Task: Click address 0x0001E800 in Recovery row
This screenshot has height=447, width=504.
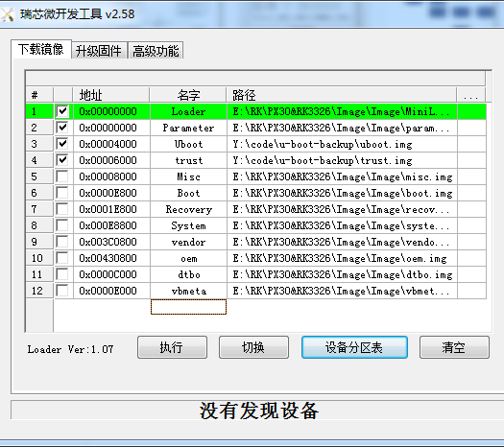Action: click(x=111, y=209)
